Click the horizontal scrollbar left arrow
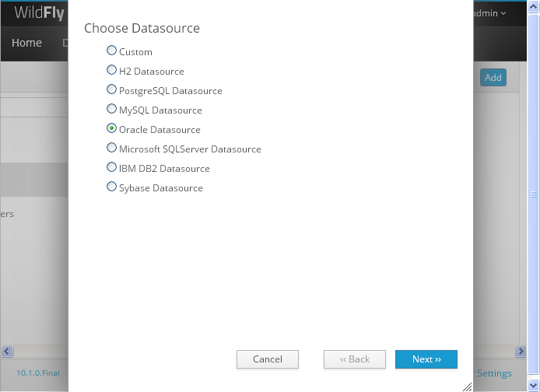The image size is (540, 392). [7, 352]
